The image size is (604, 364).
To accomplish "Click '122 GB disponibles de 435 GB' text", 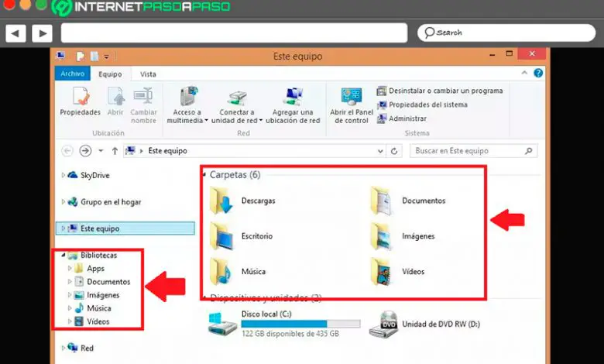I will pyautogui.click(x=290, y=334).
